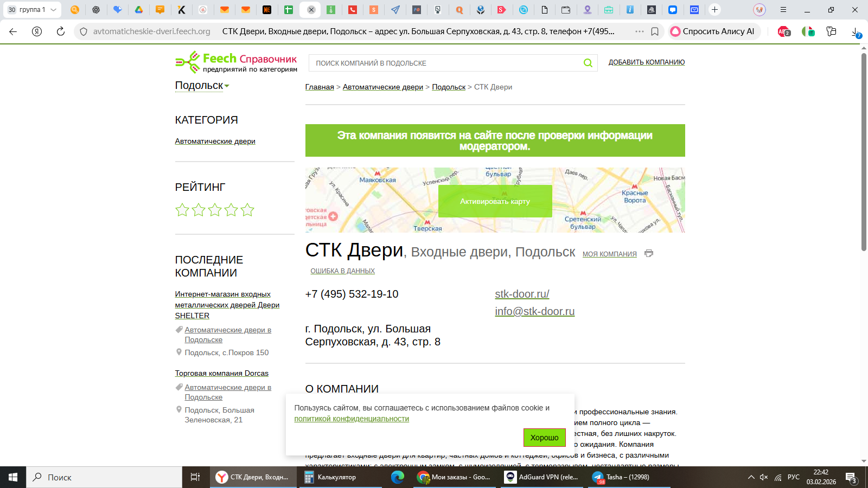
Task: Rate the company with the fifth star
Action: 247,210
